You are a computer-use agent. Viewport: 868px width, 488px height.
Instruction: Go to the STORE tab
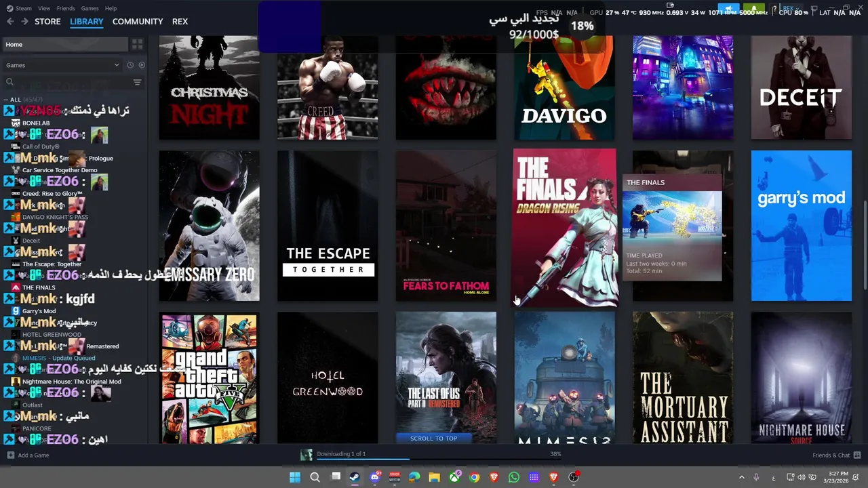click(47, 22)
